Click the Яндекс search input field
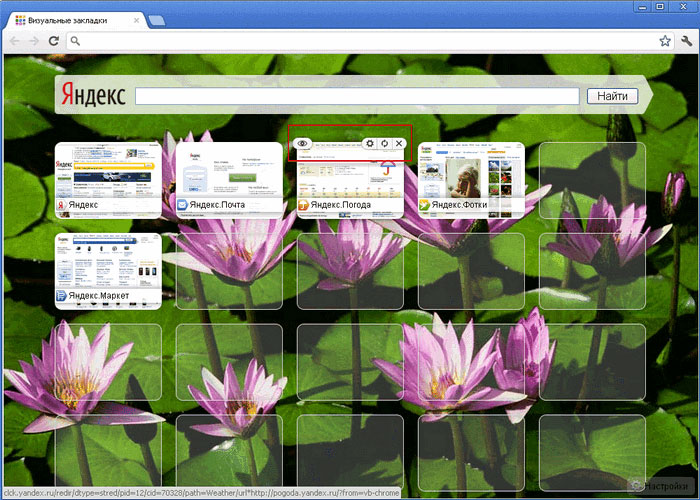Image resolution: width=700 pixels, height=500 pixels. coord(357,96)
